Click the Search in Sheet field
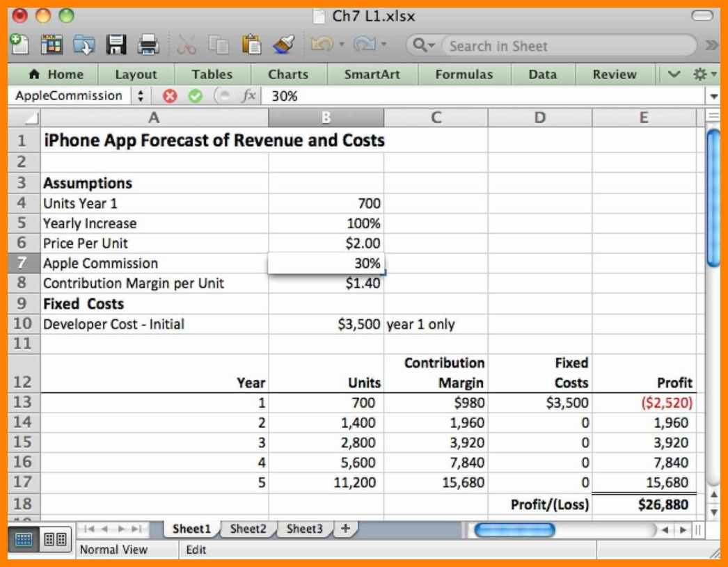The image size is (728, 567). [x=569, y=45]
